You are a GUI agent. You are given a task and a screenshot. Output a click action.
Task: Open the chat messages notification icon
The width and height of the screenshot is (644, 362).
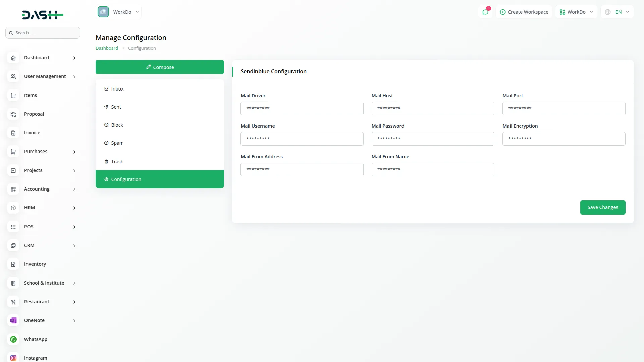(x=485, y=12)
